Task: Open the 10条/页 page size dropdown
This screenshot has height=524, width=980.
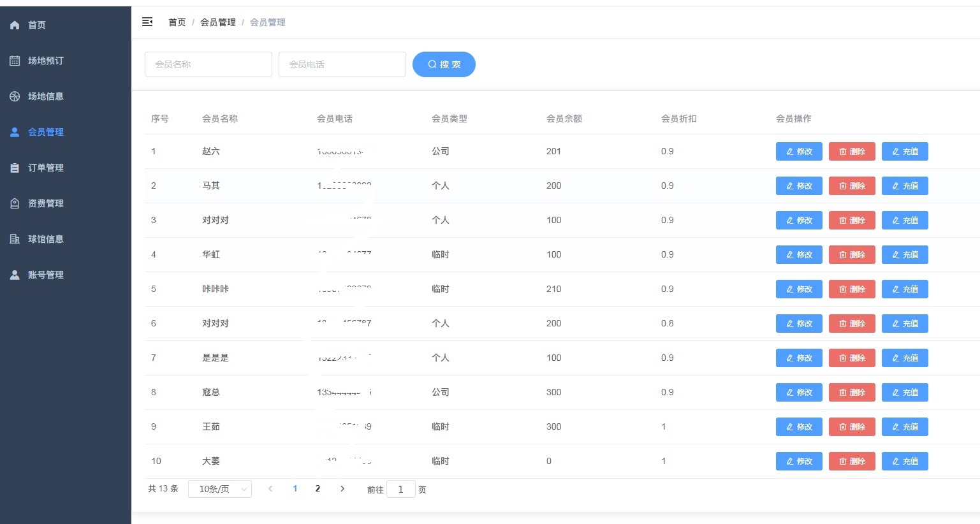Action: tap(220, 489)
